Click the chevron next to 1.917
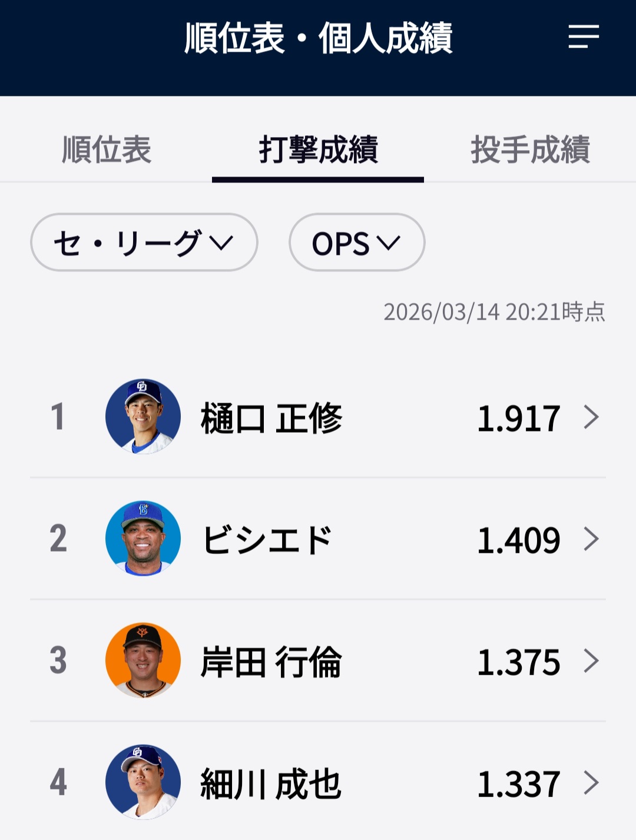This screenshot has height=840, width=636. coord(591,417)
